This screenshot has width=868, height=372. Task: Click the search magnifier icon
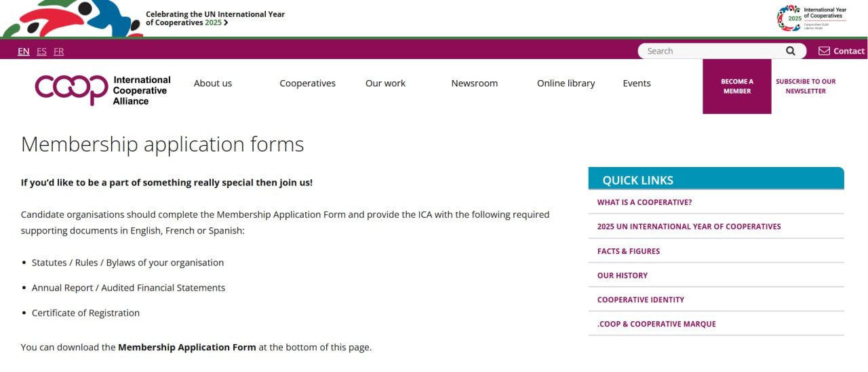[791, 51]
